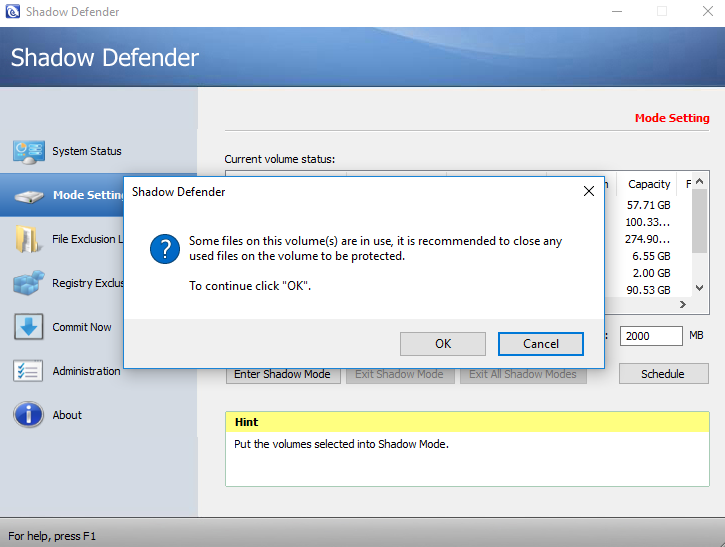
Task: Click 'Current volume status:' label
Action: tap(279, 159)
